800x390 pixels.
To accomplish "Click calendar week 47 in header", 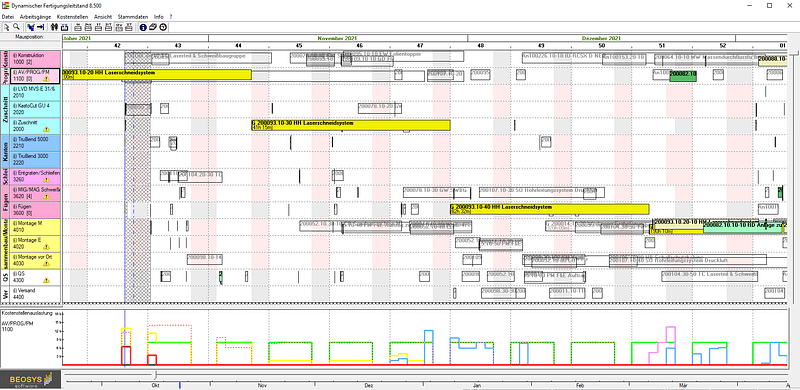I will tap(420, 45).
